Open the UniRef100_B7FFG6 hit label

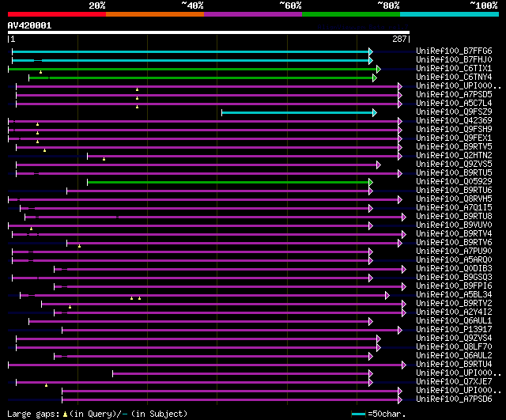[454, 51]
